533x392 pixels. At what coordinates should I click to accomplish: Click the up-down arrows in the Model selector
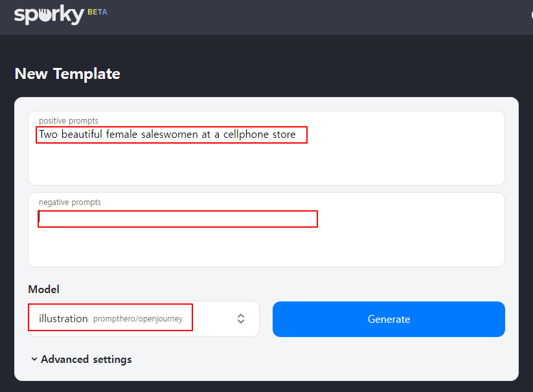coord(241,318)
